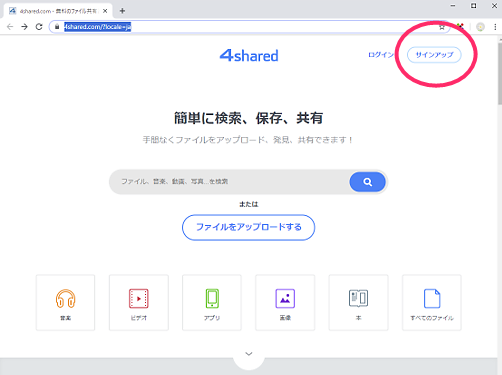
Task: Click ファイルをアップロードする upload button
Action: [x=248, y=227]
